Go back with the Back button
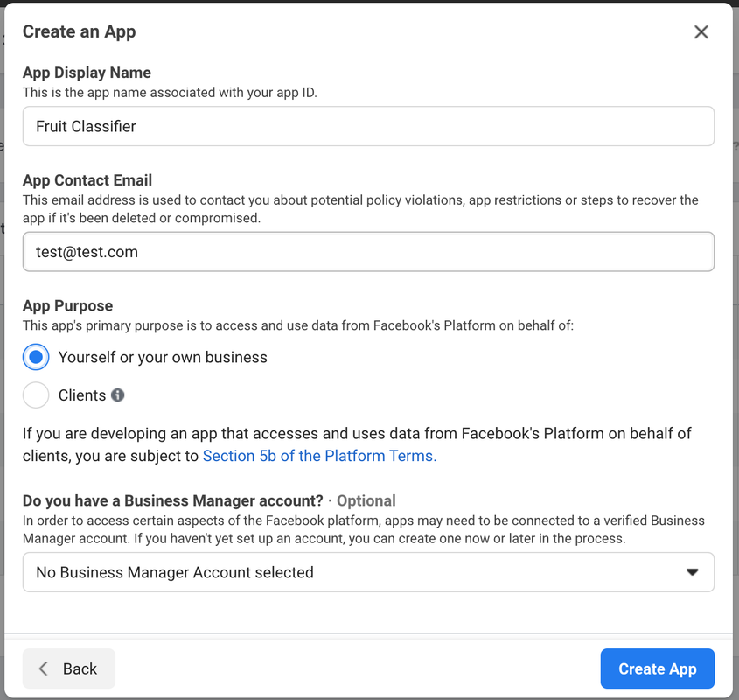The width and height of the screenshot is (739, 700). (69, 668)
